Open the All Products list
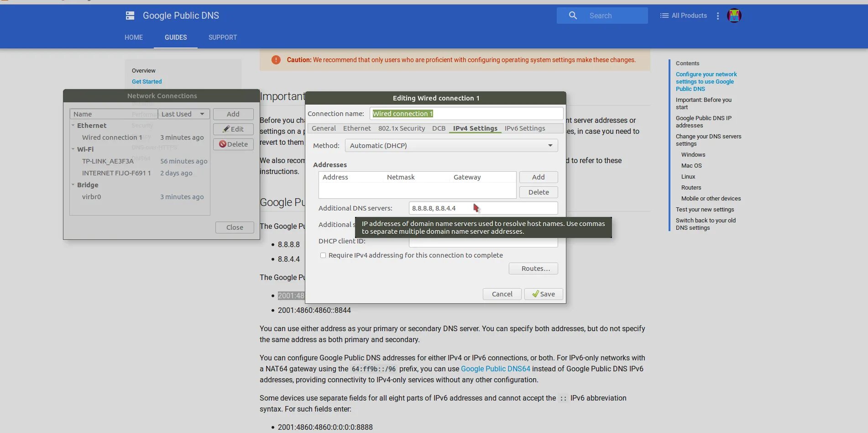This screenshot has width=868, height=433. 683,16
